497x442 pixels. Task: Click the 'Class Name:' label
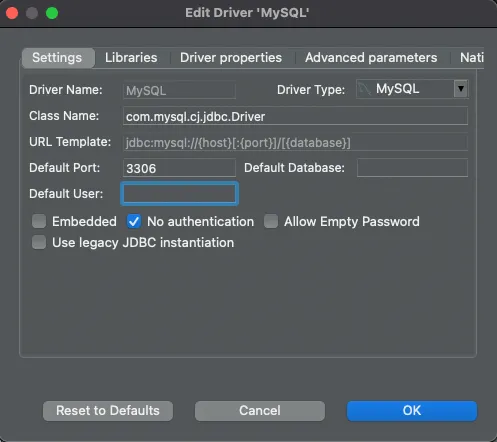click(64, 116)
